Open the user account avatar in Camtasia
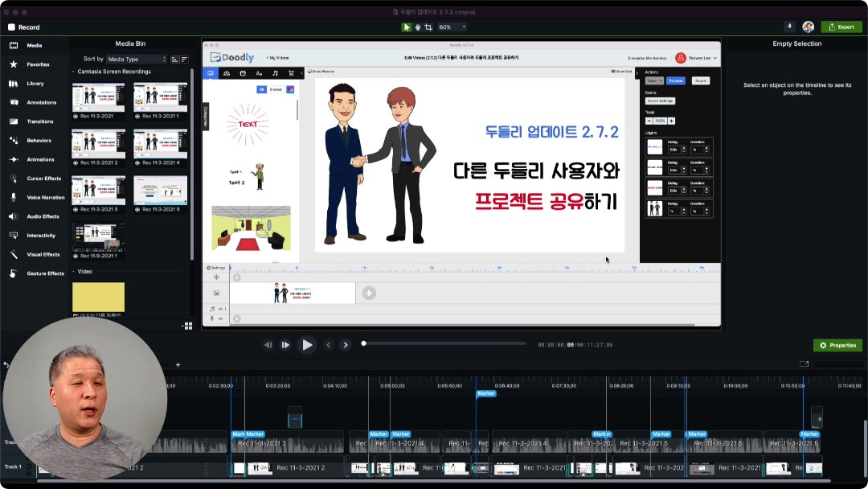The height and width of the screenshot is (489, 868). (809, 27)
